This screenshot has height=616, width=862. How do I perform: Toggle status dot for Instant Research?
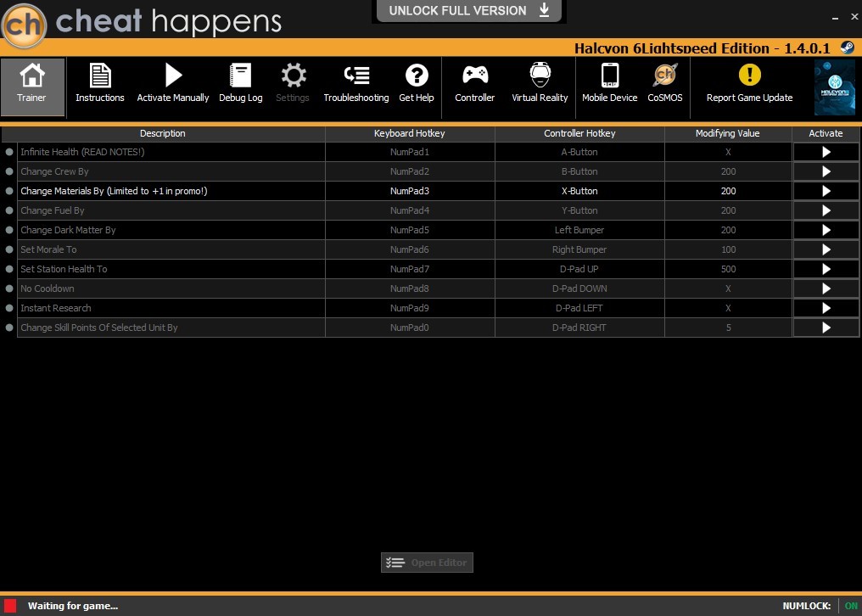[9, 308]
